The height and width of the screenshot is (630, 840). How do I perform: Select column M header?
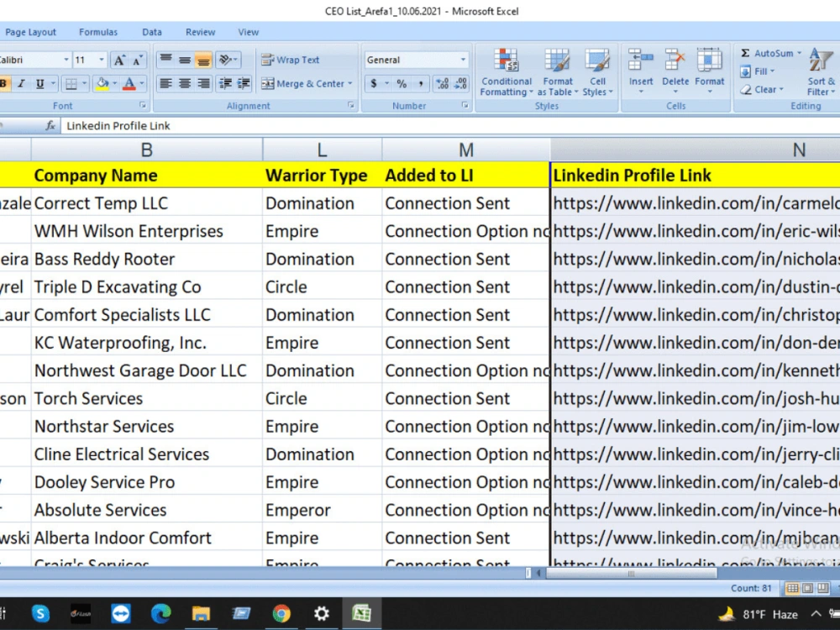click(x=466, y=150)
